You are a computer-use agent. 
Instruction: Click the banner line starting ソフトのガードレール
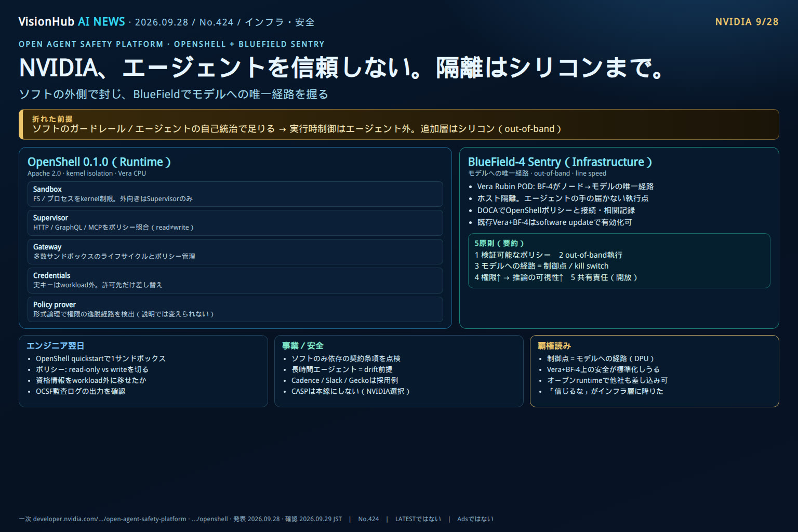coord(297,129)
